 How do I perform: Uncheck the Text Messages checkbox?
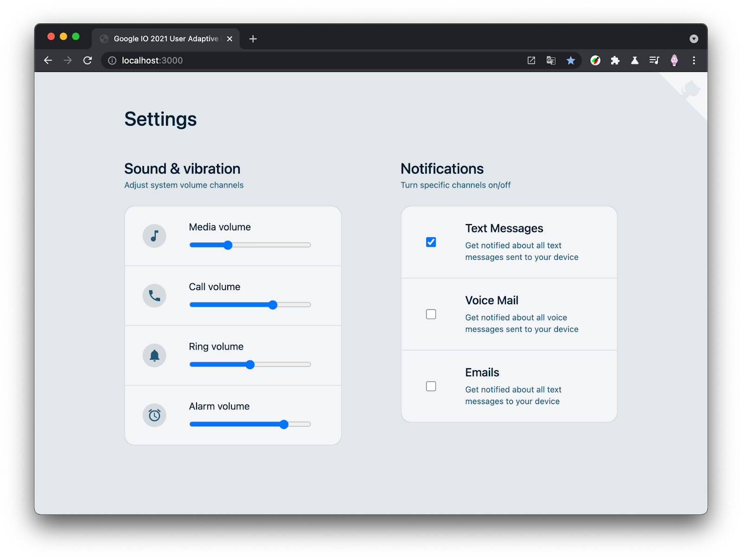(x=431, y=242)
